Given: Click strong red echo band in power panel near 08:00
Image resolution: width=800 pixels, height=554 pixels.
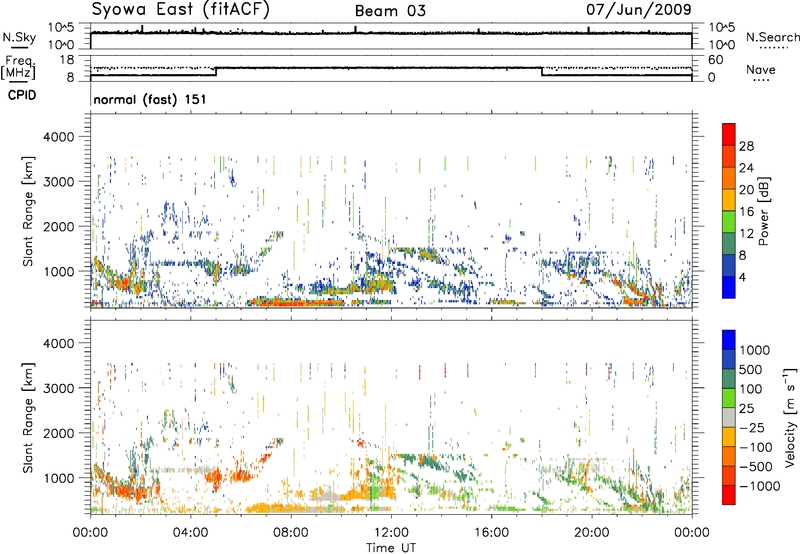Looking at the screenshot, I should coord(296,303).
